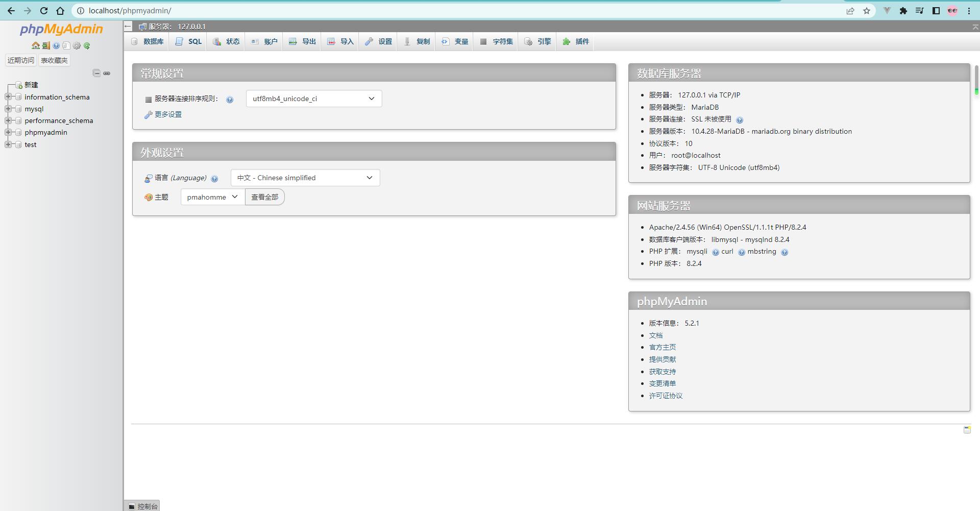Click browser share page icon
The image size is (980, 511).
coord(850,11)
